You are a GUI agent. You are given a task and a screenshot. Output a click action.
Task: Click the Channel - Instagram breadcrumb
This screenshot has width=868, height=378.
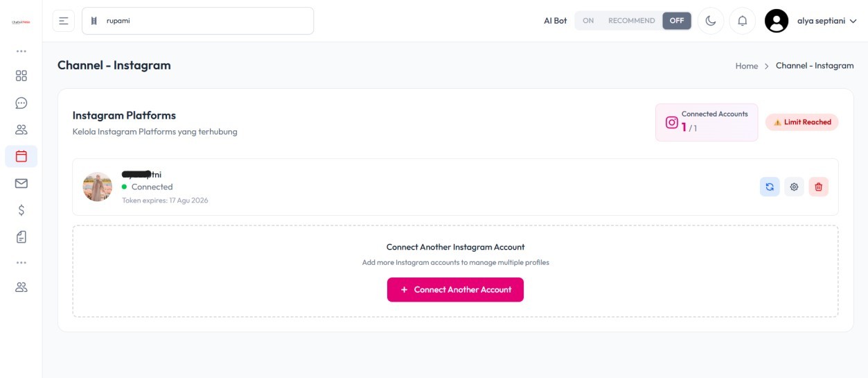click(815, 66)
